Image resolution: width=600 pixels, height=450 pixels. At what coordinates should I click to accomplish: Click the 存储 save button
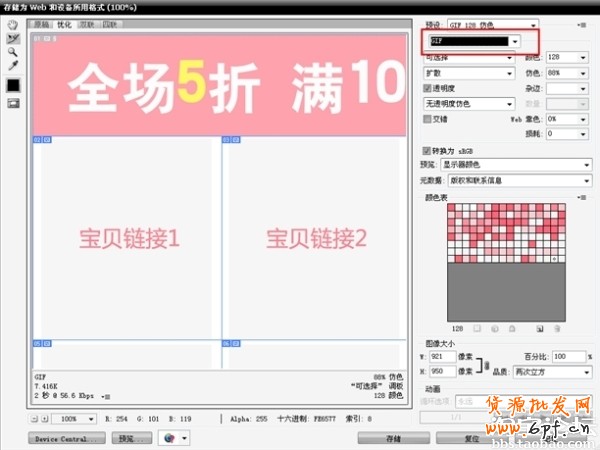(x=393, y=438)
